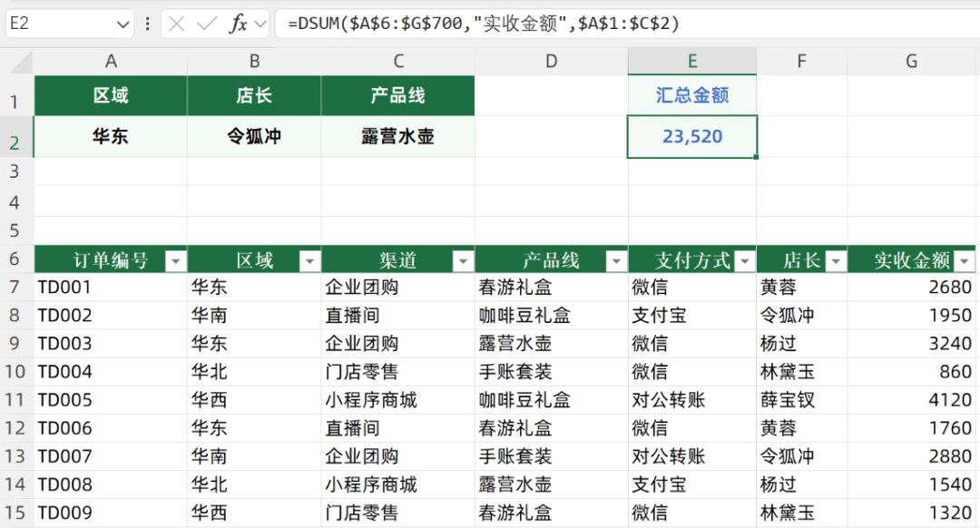Select 林黛玉 in the TD004 row
Image resolution: width=980 pixels, height=528 pixels.
click(x=802, y=372)
